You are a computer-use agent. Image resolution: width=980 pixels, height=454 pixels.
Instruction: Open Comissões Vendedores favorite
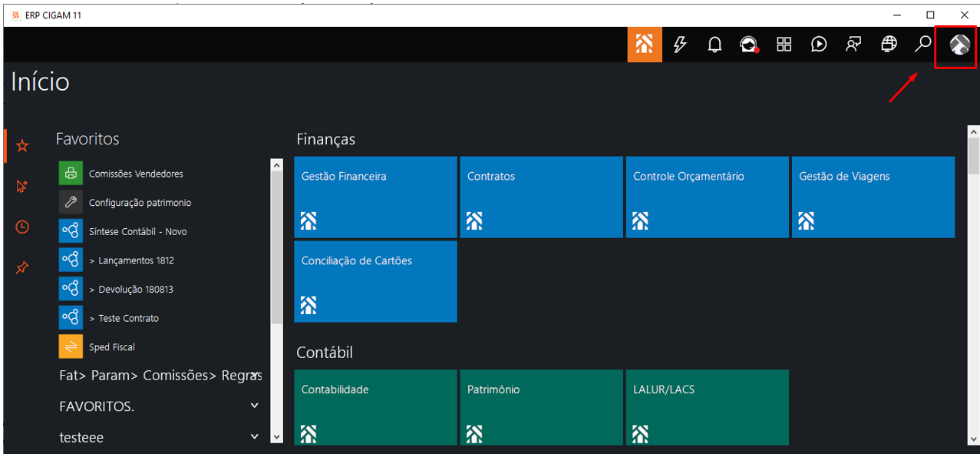[136, 174]
